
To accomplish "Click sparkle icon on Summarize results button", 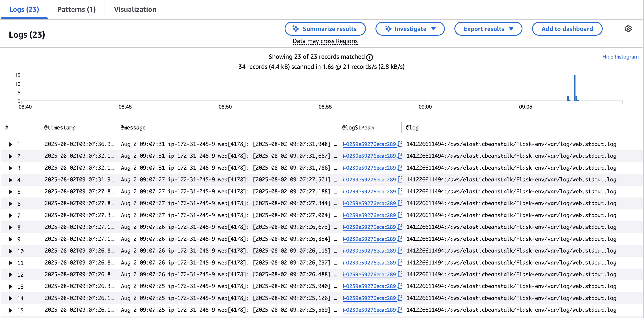I will pyautogui.click(x=296, y=29).
